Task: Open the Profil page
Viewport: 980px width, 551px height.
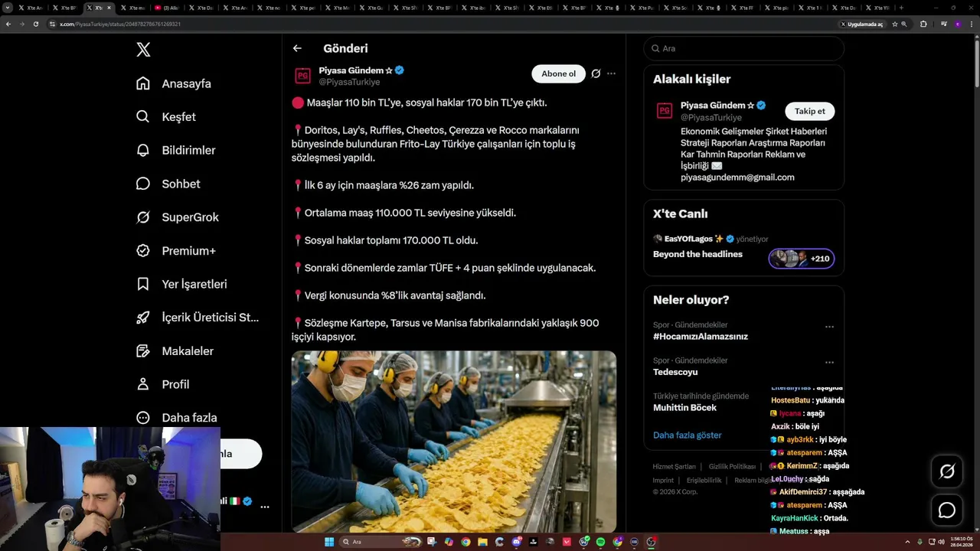Action: [162, 384]
